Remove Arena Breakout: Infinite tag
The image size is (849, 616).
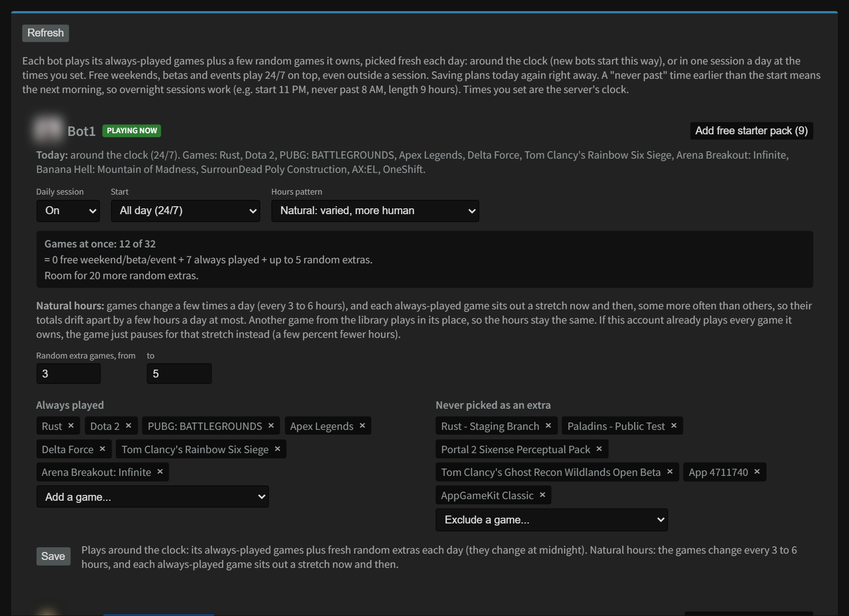160,472
